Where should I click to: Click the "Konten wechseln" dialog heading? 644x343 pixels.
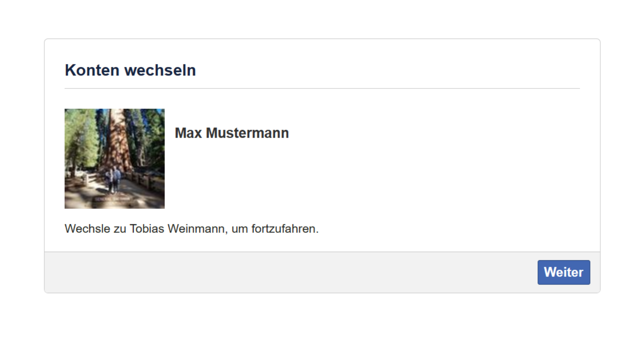[130, 70]
